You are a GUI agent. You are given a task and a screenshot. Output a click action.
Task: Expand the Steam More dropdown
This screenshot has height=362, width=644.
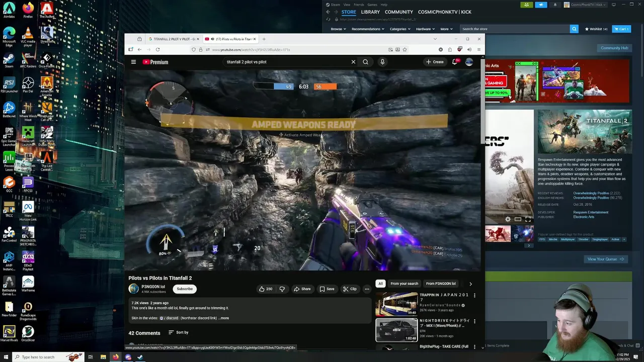447,29
